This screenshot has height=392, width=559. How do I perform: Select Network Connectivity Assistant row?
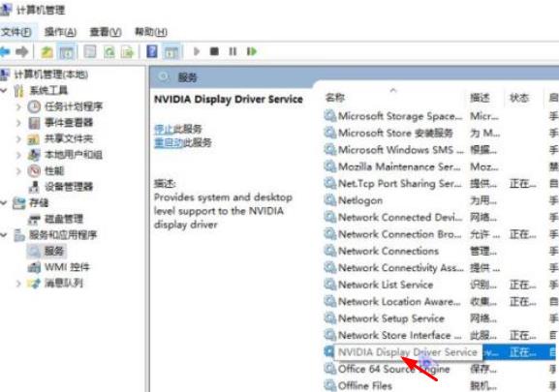pyautogui.click(x=441, y=268)
